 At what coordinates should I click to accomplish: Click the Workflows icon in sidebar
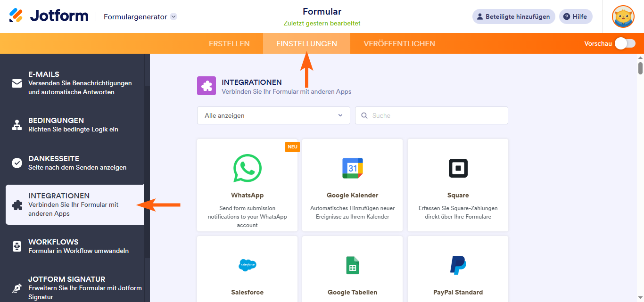17,246
